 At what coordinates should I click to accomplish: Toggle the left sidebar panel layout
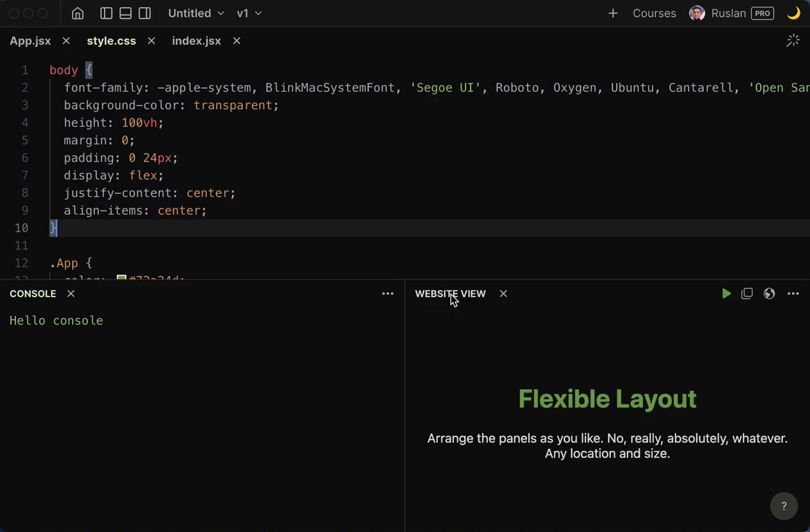[107, 13]
